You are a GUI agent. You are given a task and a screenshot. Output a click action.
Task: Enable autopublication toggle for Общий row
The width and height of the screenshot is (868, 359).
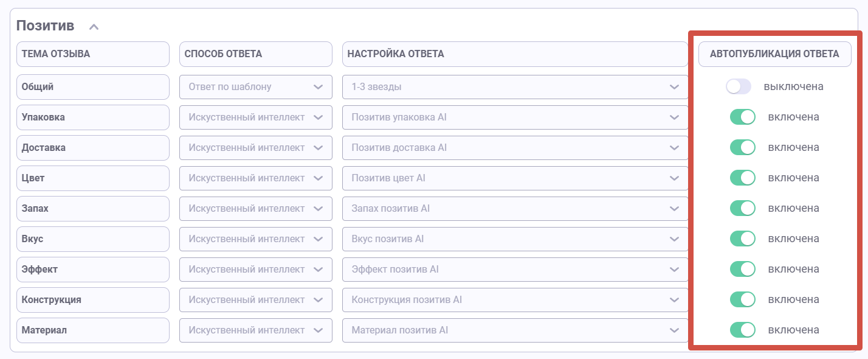pos(739,86)
